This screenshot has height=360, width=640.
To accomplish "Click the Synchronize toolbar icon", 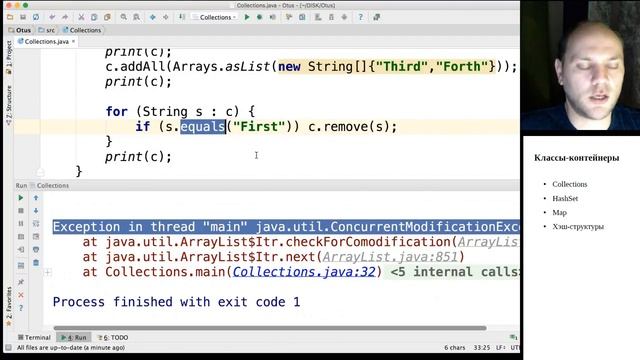I will [x=36, y=17].
